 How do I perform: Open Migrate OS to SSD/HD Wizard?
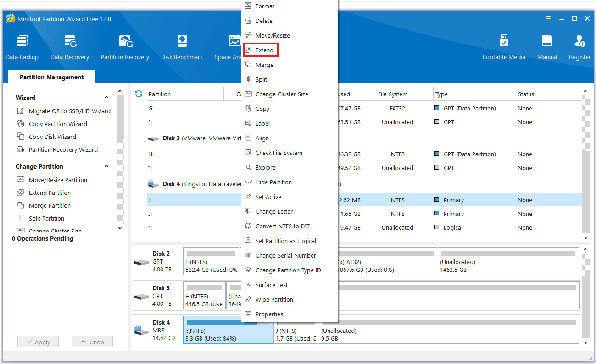pyautogui.click(x=64, y=111)
